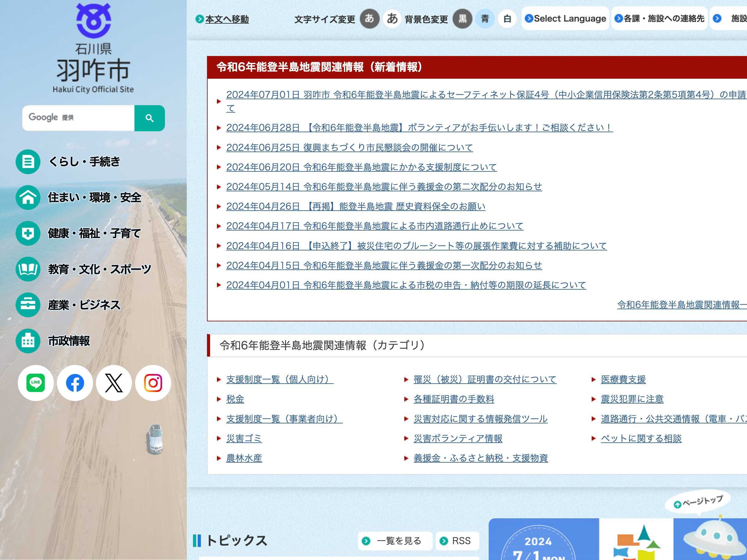Open the LINE social icon
The image size is (747, 560).
pyautogui.click(x=36, y=383)
